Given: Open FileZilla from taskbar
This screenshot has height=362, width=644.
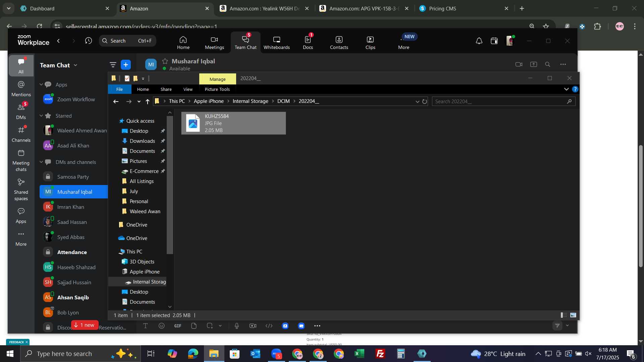Looking at the screenshot, I should click(380, 354).
